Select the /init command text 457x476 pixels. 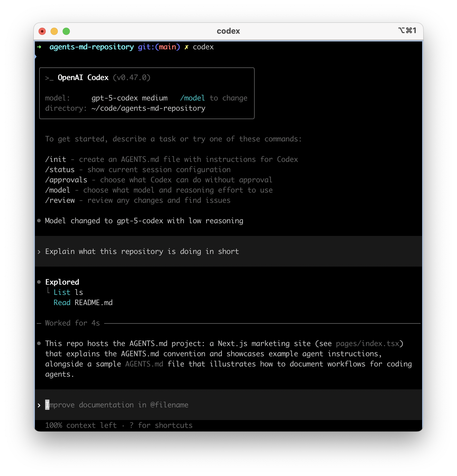(56, 159)
